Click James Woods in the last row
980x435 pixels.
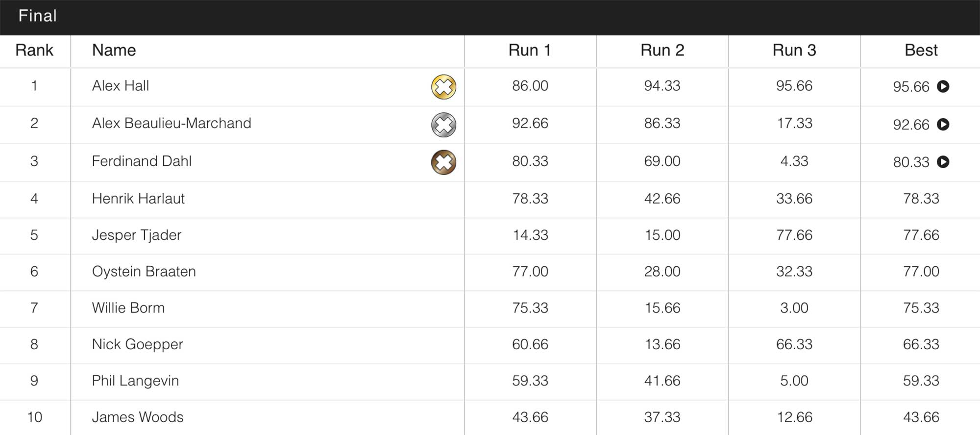tap(138, 417)
